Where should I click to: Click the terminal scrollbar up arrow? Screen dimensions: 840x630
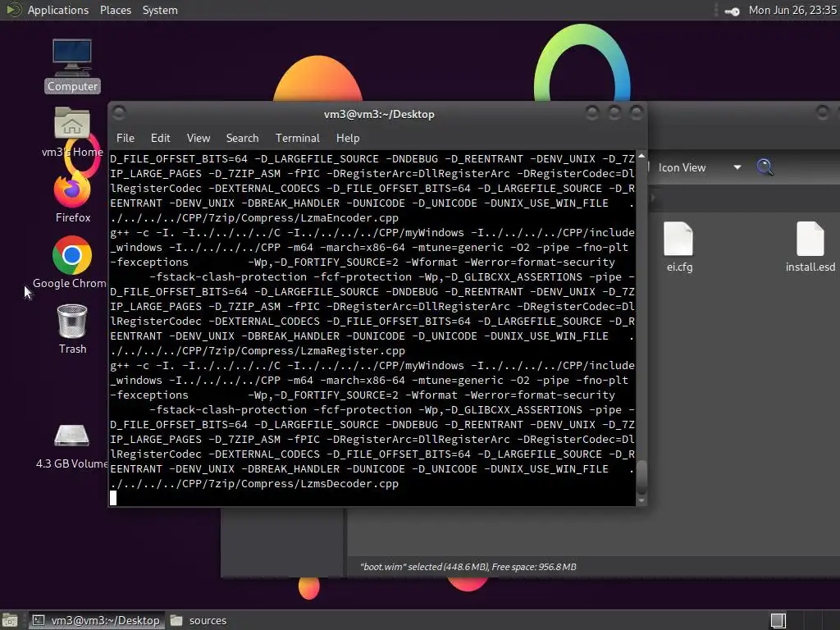click(x=641, y=156)
